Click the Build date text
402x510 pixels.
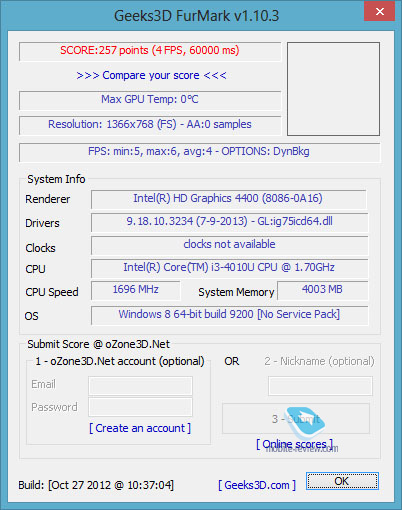tap(96, 485)
